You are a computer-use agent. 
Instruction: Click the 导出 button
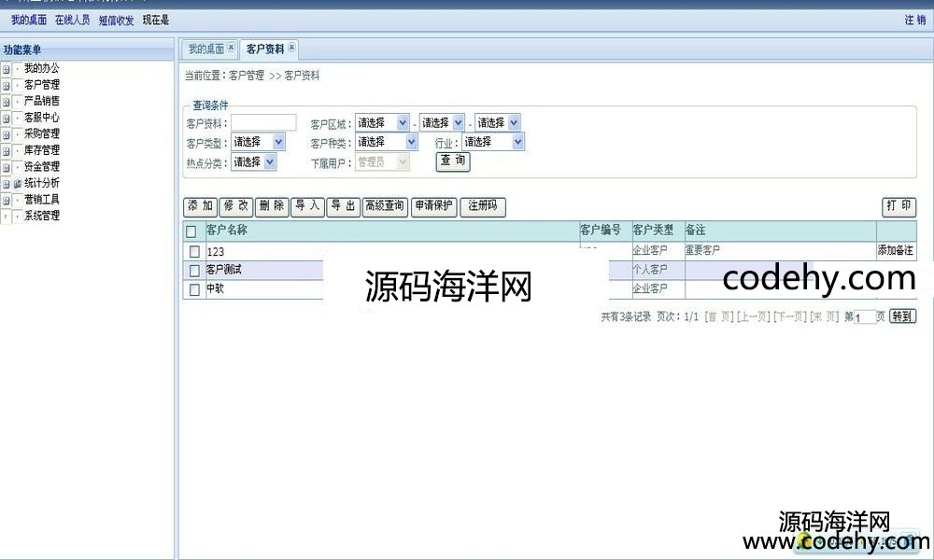343,206
